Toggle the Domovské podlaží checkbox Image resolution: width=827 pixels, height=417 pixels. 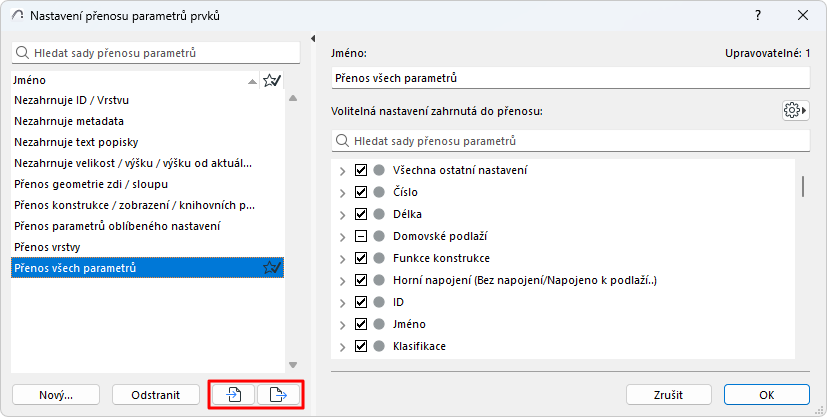pyautogui.click(x=361, y=236)
